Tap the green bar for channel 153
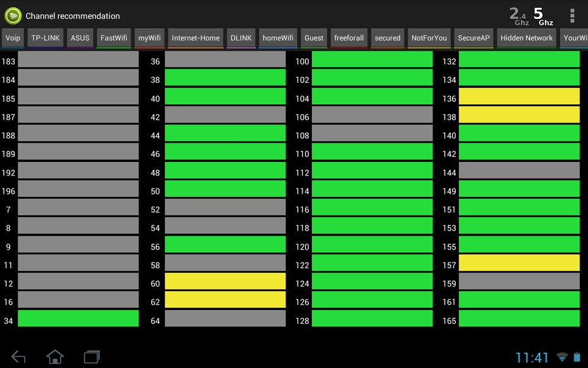 point(519,226)
